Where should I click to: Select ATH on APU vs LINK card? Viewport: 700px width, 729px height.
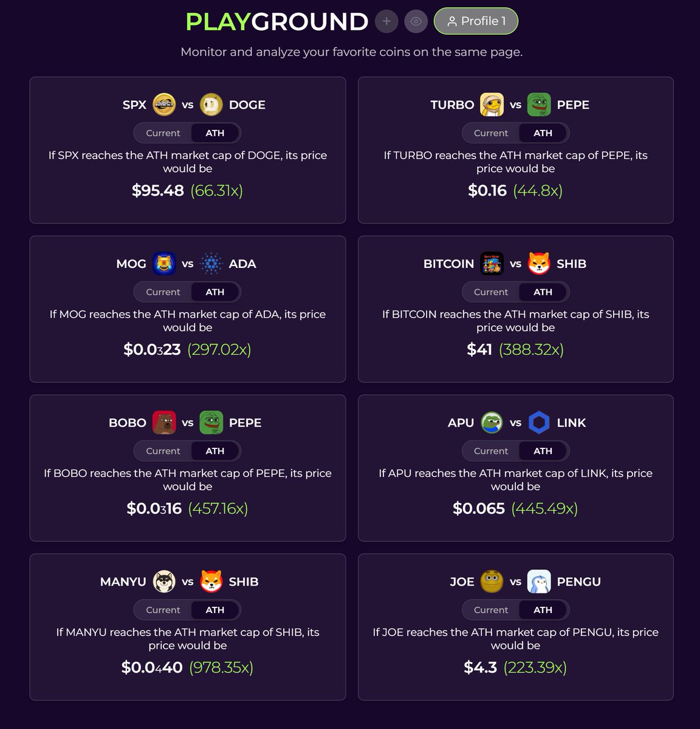pyautogui.click(x=543, y=451)
